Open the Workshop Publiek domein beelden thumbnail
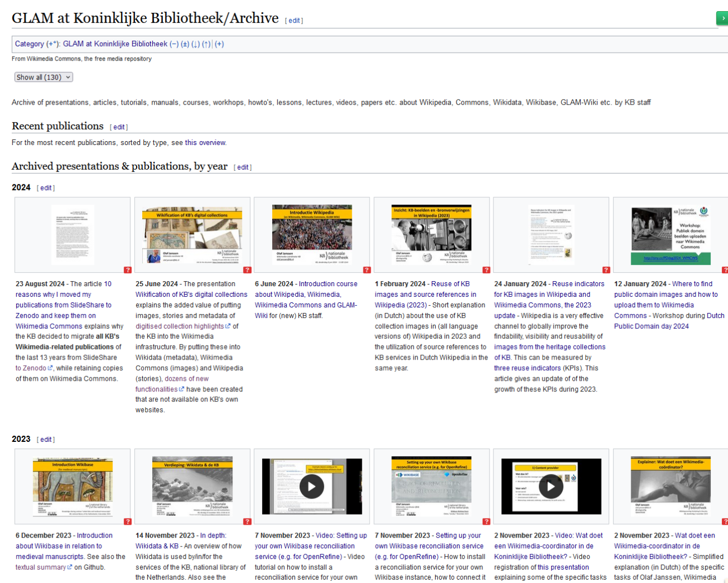 (671, 235)
